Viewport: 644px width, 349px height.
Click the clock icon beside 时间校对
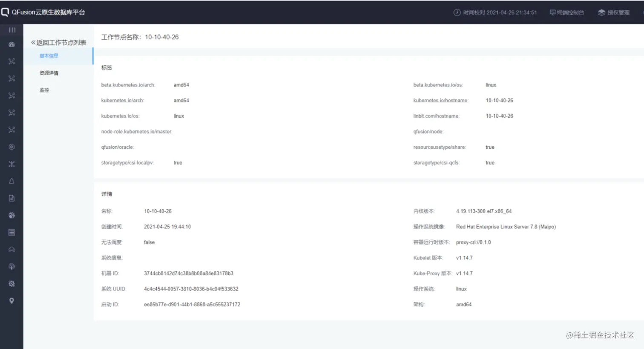(x=457, y=12)
